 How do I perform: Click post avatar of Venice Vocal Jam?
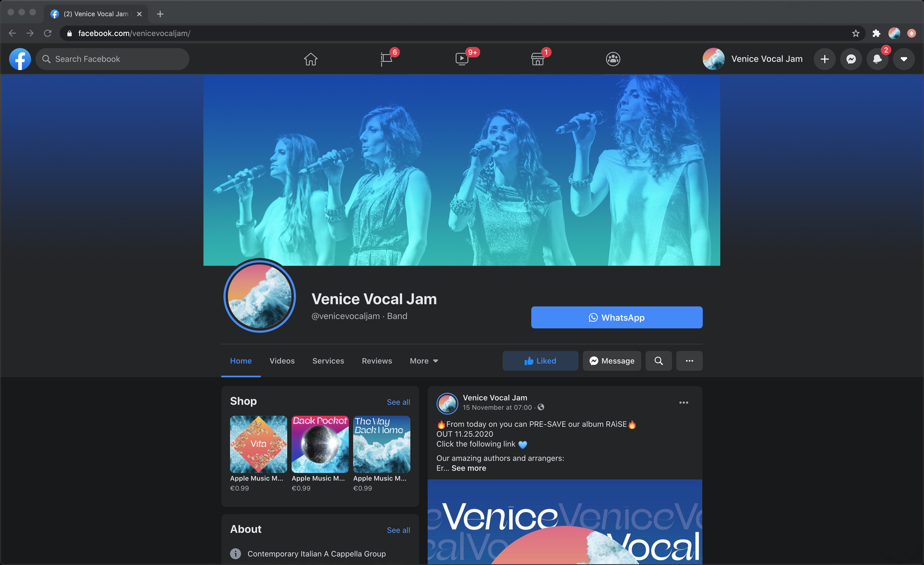pyautogui.click(x=447, y=403)
